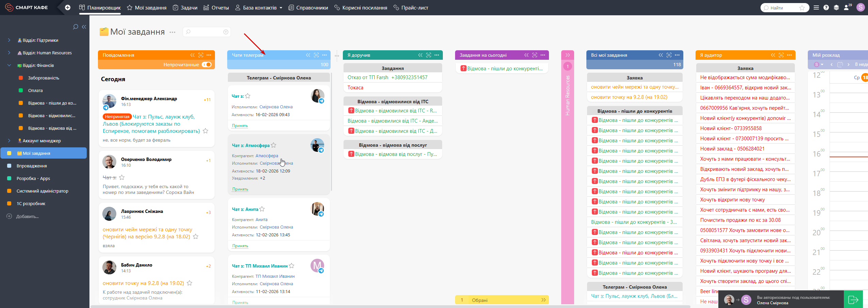
Task: Open the Прайс-лист menu item
Action: [x=411, y=7]
